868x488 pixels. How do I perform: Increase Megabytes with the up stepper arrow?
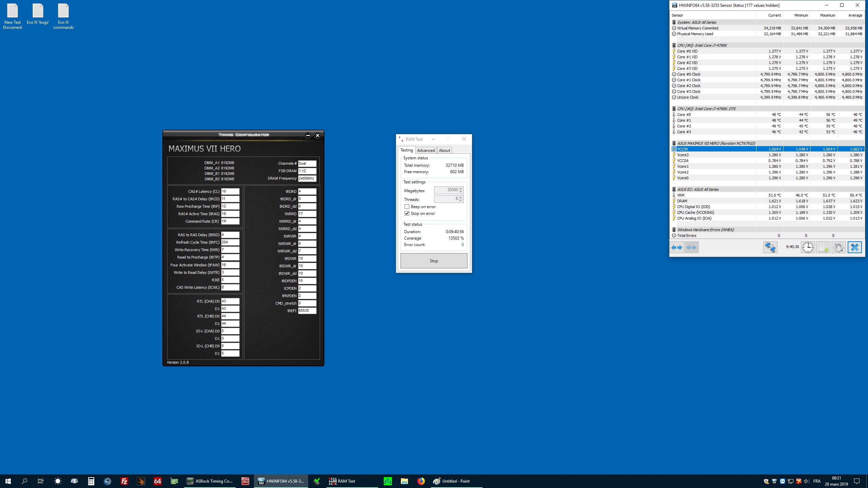pyautogui.click(x=461, y=188)
